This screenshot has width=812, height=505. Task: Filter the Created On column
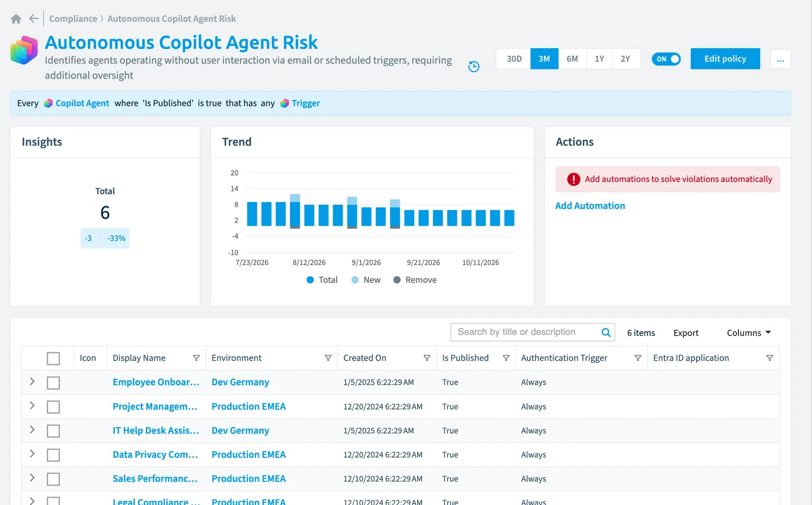coord(427,358)
